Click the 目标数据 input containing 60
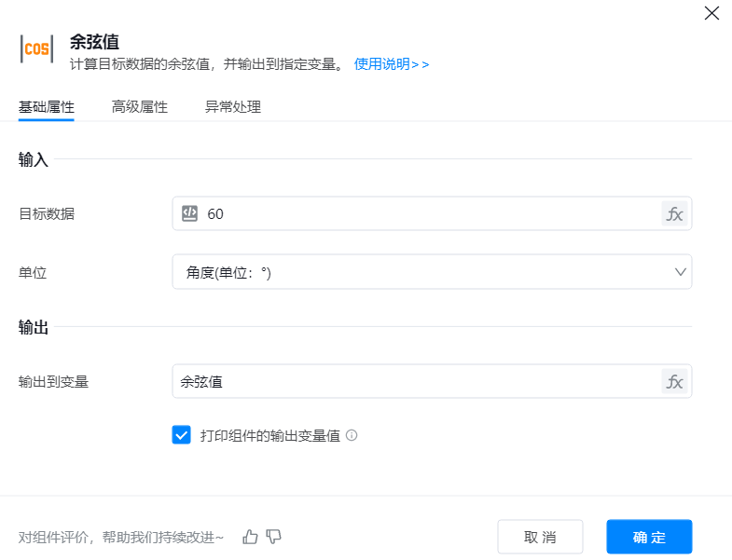732x560 pixels. click(420, 213)
